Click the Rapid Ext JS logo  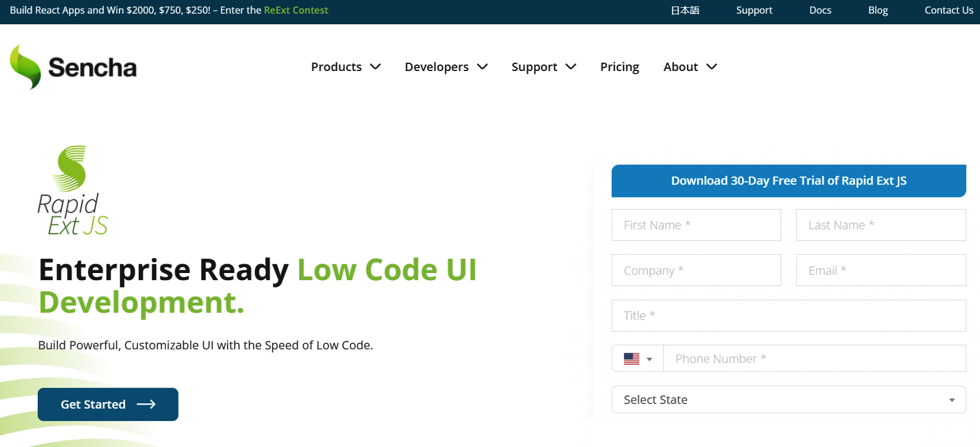pos(72,190)
